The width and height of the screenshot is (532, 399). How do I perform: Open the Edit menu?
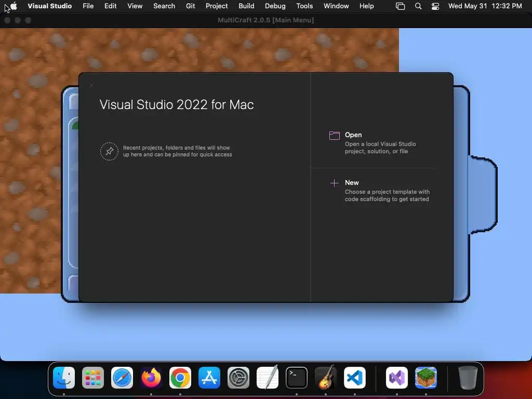coord(110,6)
